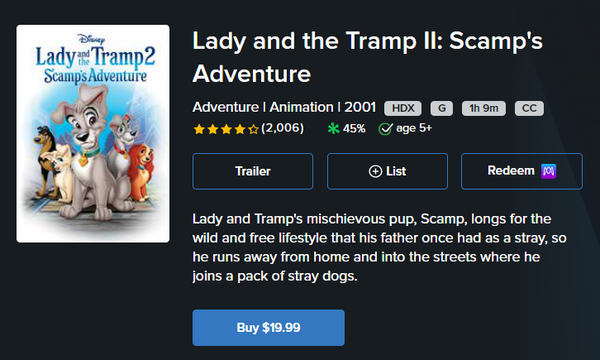Select the Adventure genre link

tap(226, 108)
